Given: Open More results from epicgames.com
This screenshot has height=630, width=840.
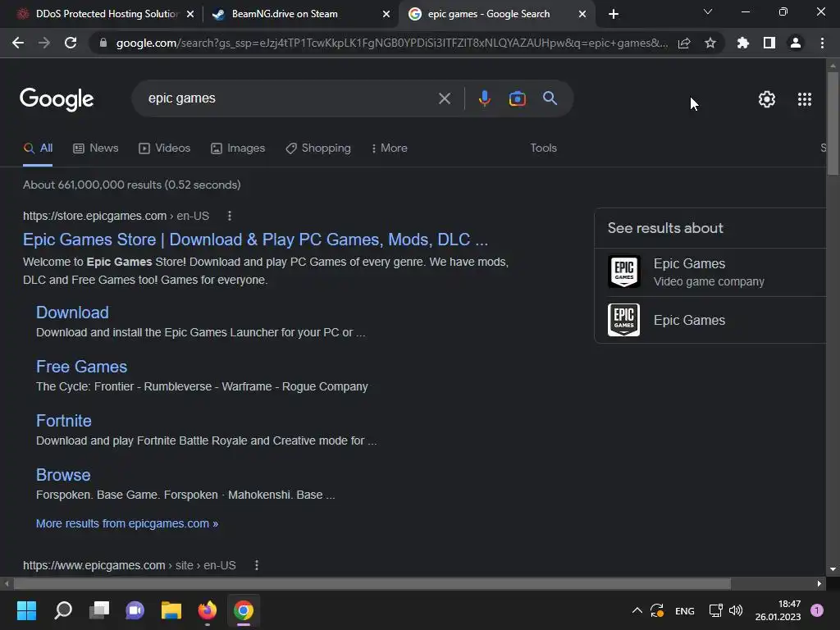Looking at the screenshot, I should pyautogui.click(x=127, y=523).
